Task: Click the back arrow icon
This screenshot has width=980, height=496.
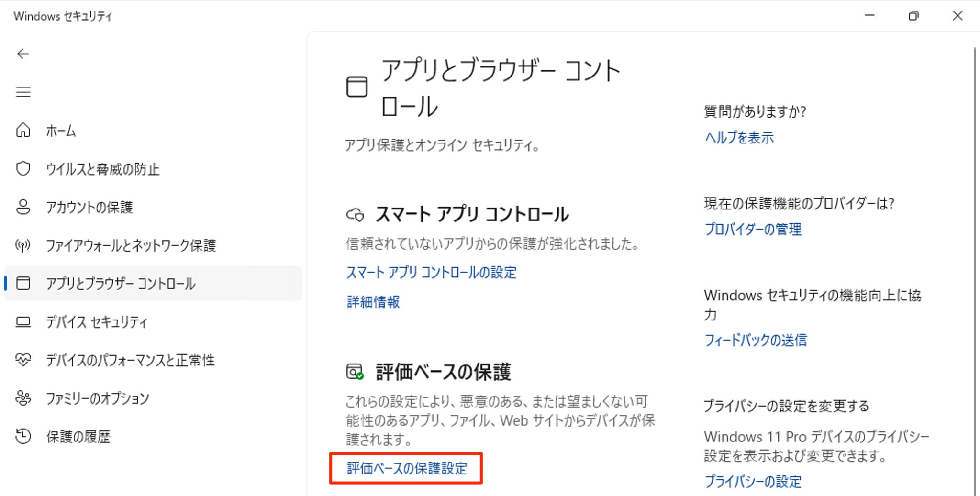Action: click(x=23, y=54)
